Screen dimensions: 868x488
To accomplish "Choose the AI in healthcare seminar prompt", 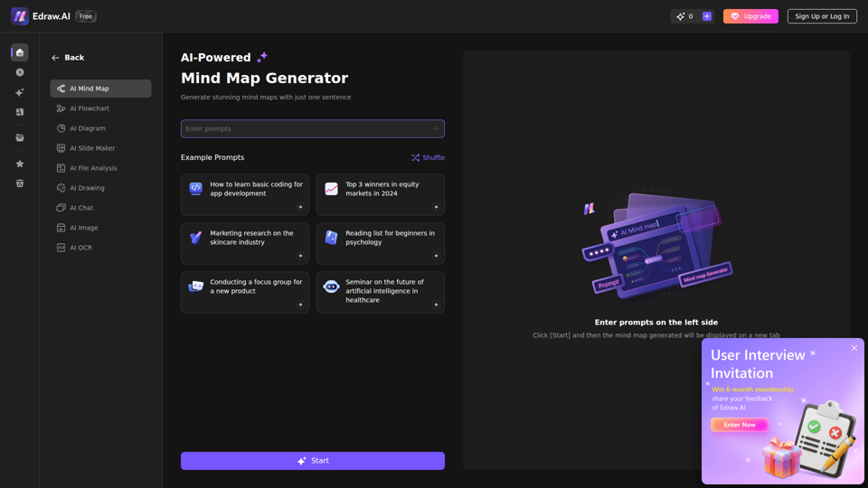I will pos(381,292).
